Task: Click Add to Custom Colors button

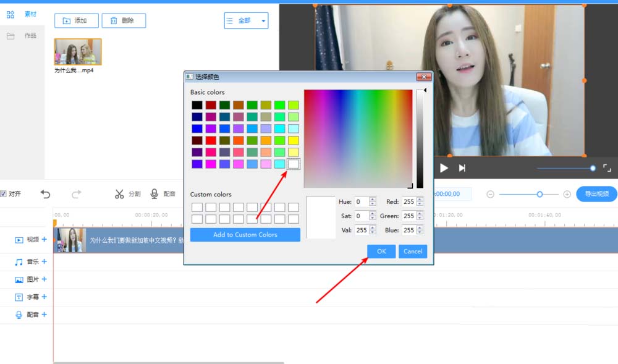Action: 245,235
